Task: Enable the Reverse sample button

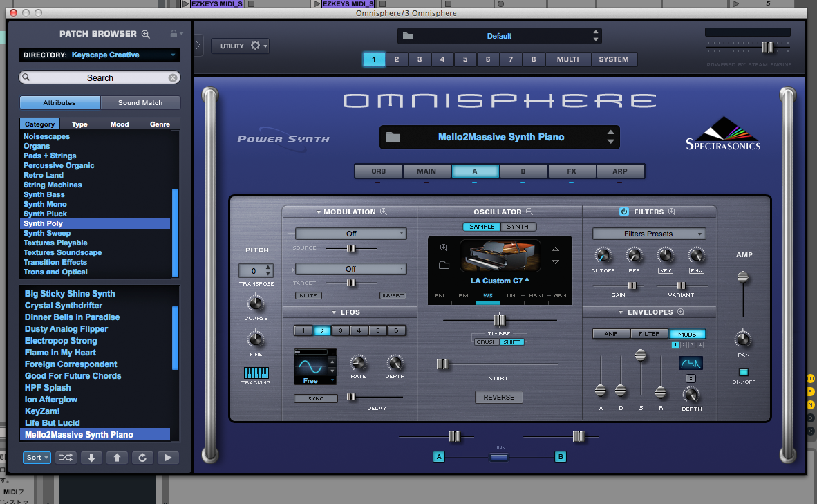Action: click(498, 398)
